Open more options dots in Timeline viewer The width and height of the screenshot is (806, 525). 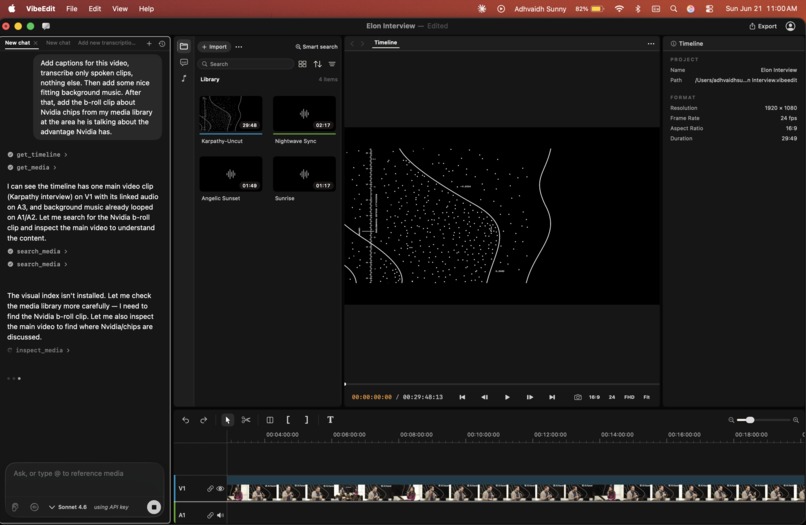pyautogui.click(x=651, y=44)
